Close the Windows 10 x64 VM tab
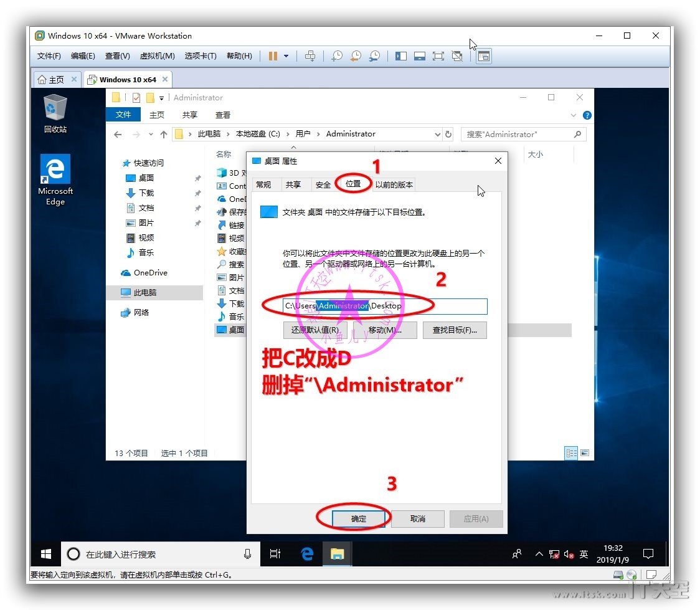700x610 pixels. [x=165, y=79]
